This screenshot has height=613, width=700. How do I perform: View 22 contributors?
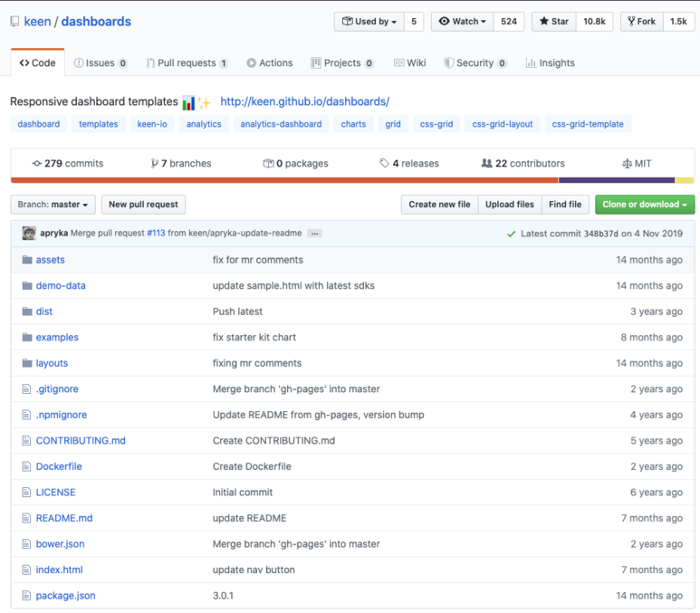click(x=523, y=164)
